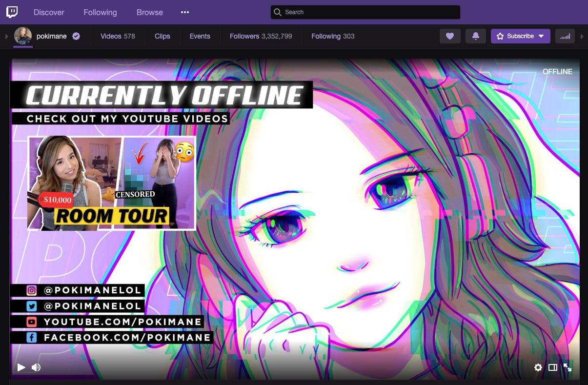Click the Twitter bird icon in the banner
This screenshot has height=385, width=588.
click(32, 306)
